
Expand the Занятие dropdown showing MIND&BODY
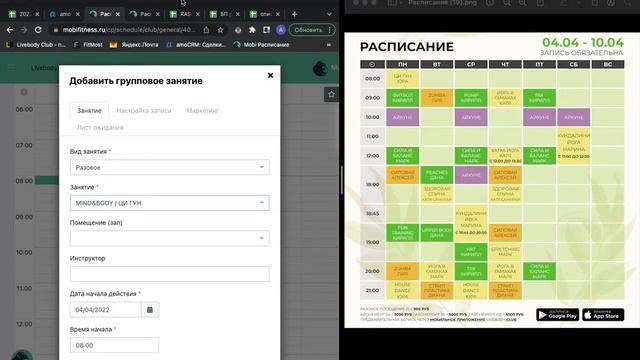pos(169,203)
